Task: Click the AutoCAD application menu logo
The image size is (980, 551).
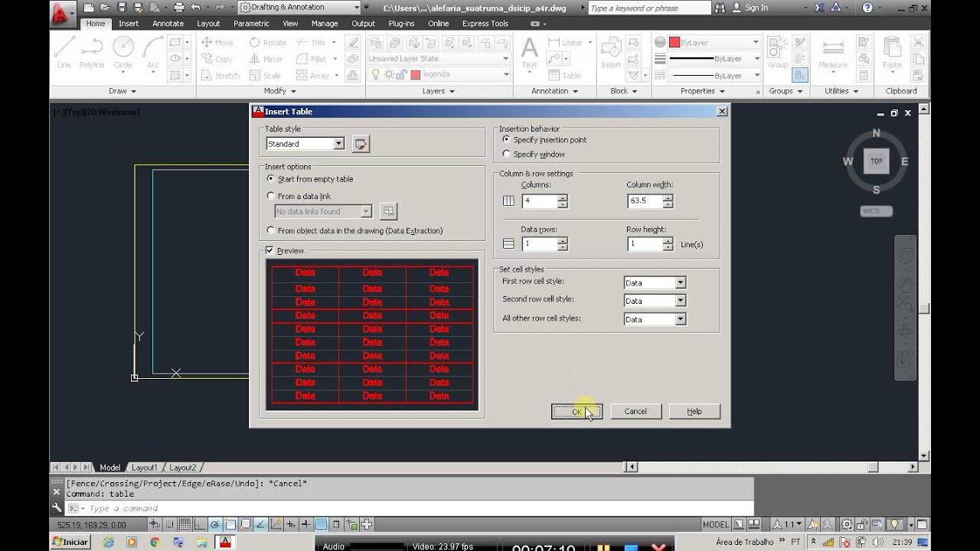Action: coord(61,13)
